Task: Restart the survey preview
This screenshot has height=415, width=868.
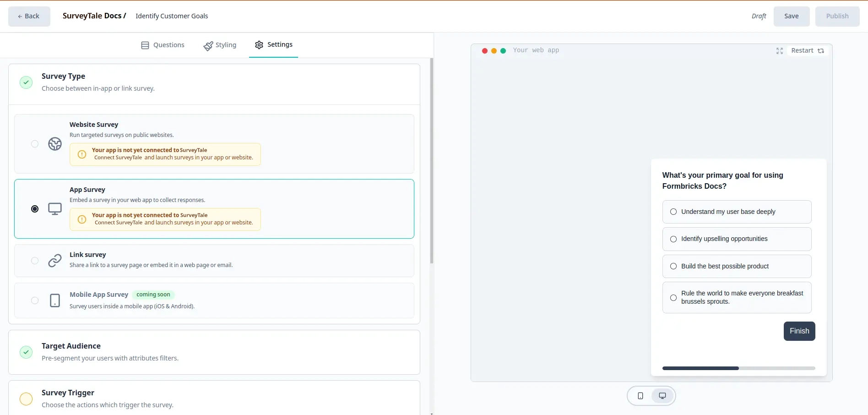Action: pyautogui.click(x=808, y=50)
